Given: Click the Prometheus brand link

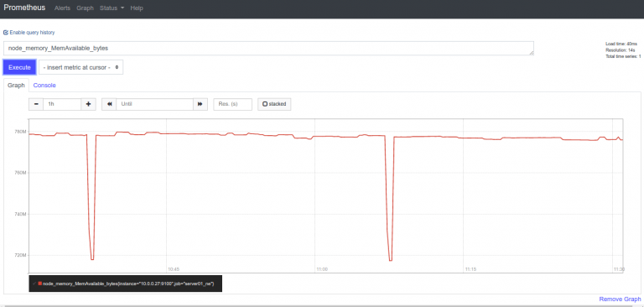Looking at the screenshot, I should point(24,8).
